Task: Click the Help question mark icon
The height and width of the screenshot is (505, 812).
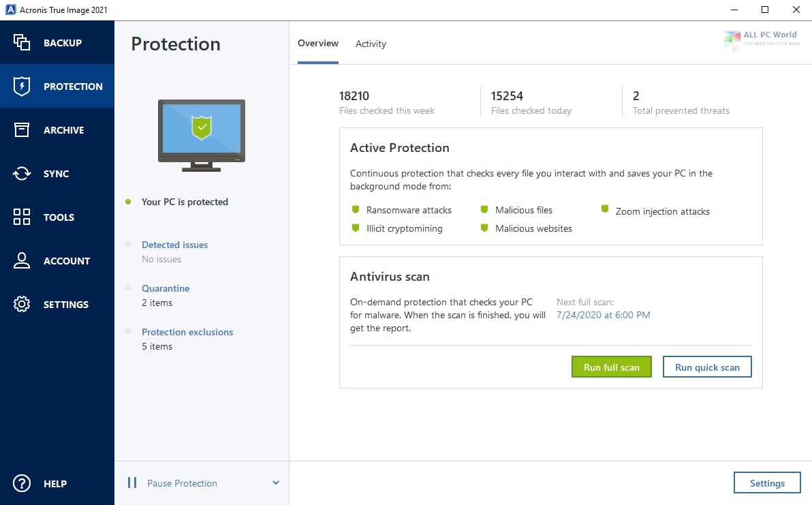Action: coord(21,483)
